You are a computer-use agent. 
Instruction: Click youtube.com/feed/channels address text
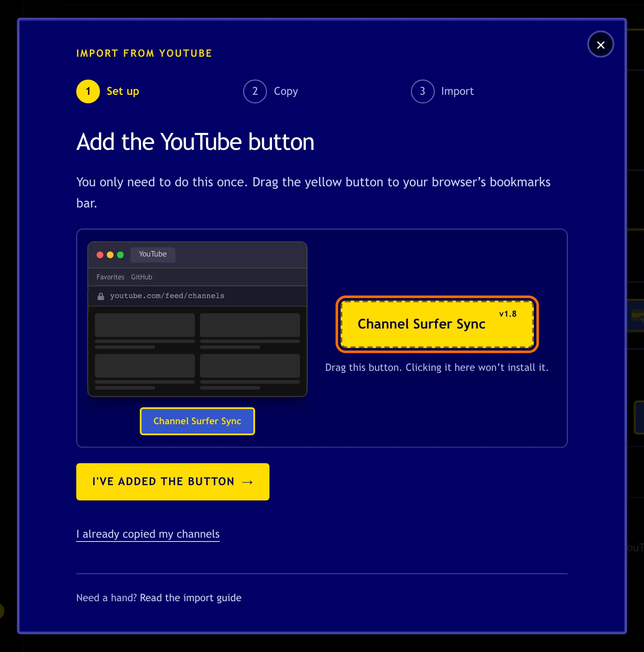coord(167,296)
